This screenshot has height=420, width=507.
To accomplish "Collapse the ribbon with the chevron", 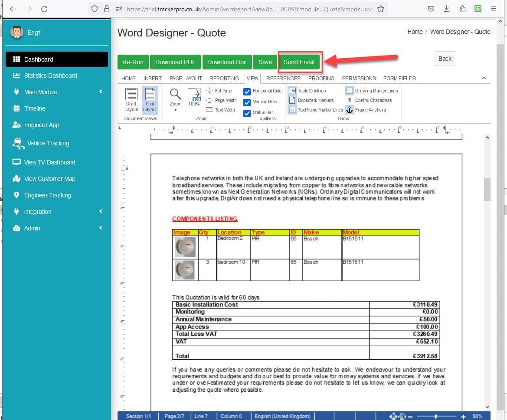I will (x=484, y=78).
